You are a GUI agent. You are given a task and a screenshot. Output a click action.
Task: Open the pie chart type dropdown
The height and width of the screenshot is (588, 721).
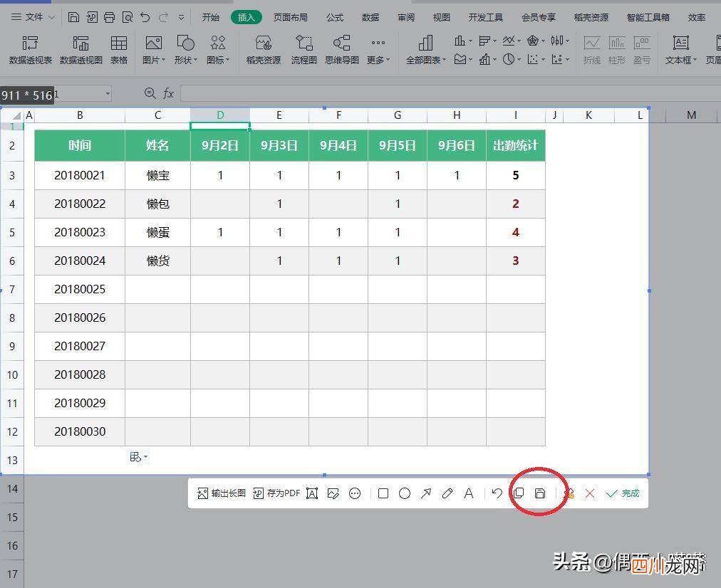pyautogui.click(x=512, y=59)
